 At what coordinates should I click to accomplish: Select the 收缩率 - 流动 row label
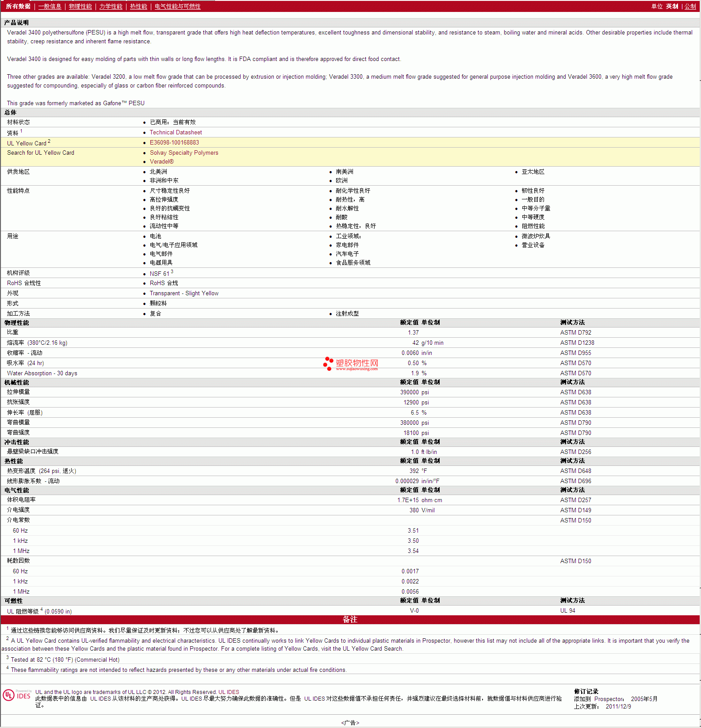[25, 353]
